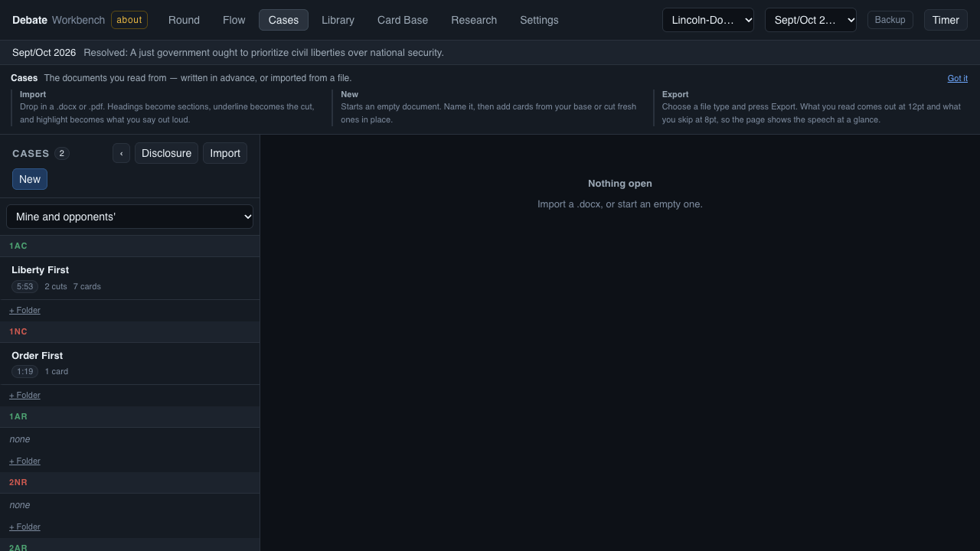
Task: Click the Debate Workbench logo title
Action: click(x=58, y=20)
